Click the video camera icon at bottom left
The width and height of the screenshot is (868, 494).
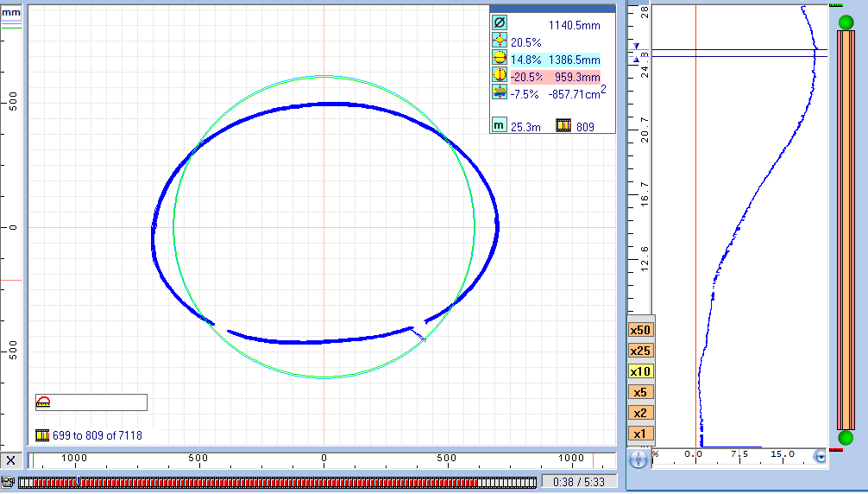coord(7,482)
